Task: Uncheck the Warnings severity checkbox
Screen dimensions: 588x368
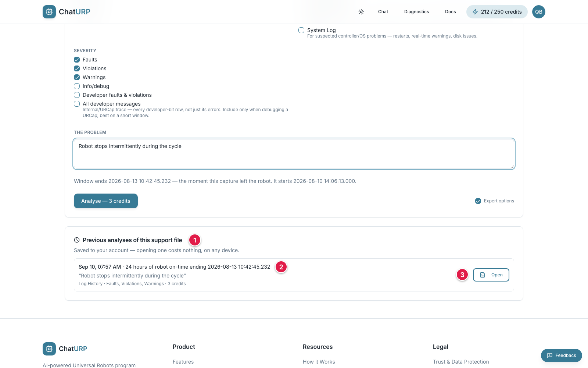Action: [77, 77]
